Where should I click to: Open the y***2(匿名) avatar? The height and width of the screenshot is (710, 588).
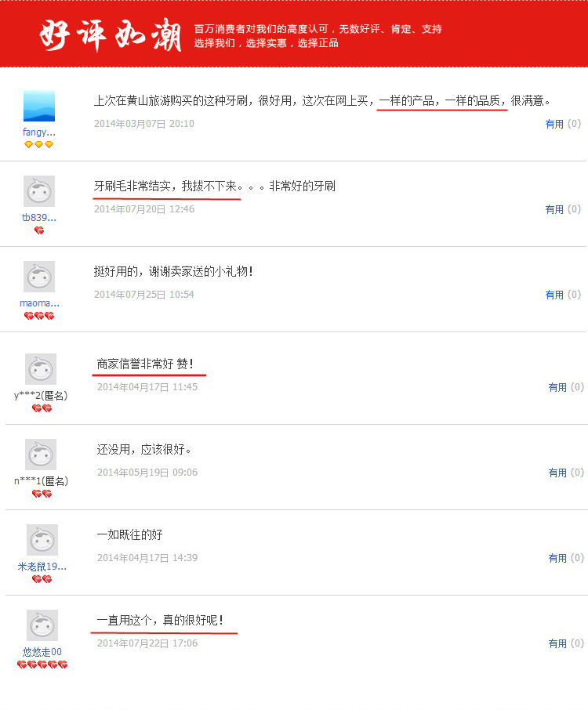41,369
